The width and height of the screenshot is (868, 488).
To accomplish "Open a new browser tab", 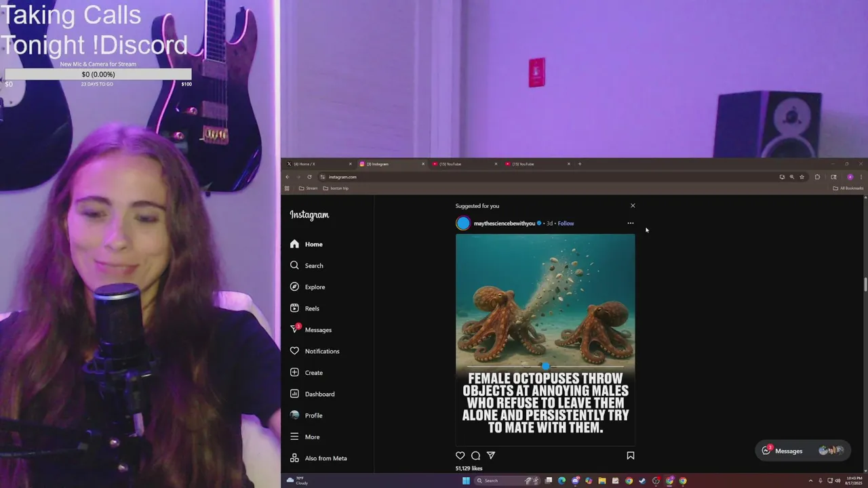I will pyautogui.click(x=580, y=164).
